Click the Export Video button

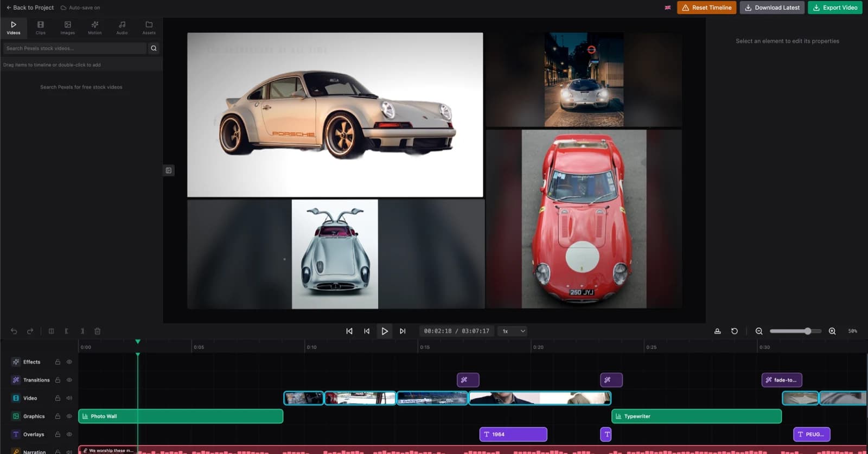click(x=835, y=8)
